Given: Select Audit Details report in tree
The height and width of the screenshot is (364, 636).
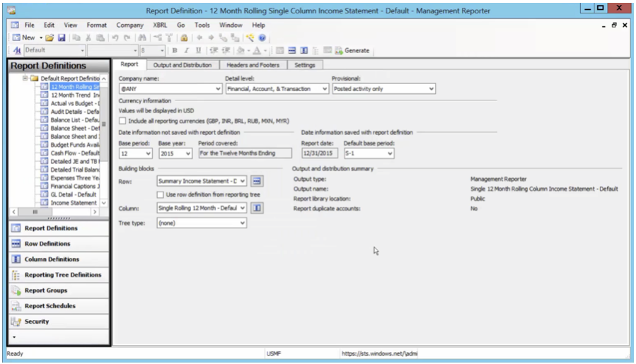Looking at the screenshot, I should (x=74, y=112).
